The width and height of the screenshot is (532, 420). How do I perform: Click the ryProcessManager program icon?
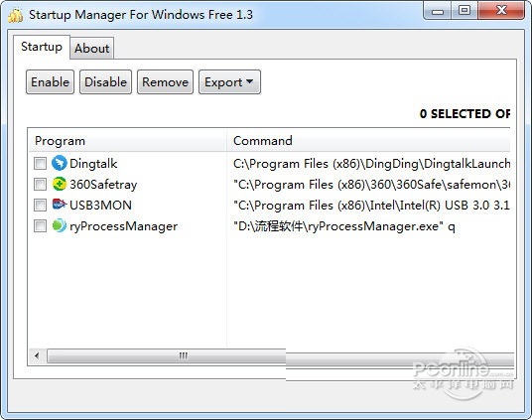59,225
